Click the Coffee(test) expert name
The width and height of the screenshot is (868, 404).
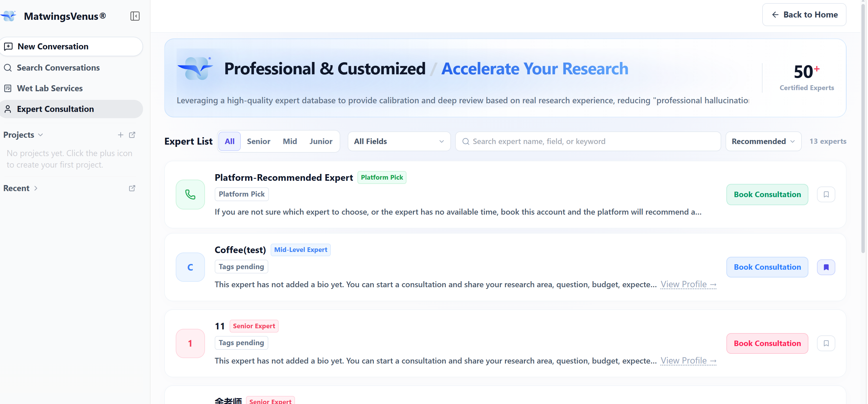point(240,250)
